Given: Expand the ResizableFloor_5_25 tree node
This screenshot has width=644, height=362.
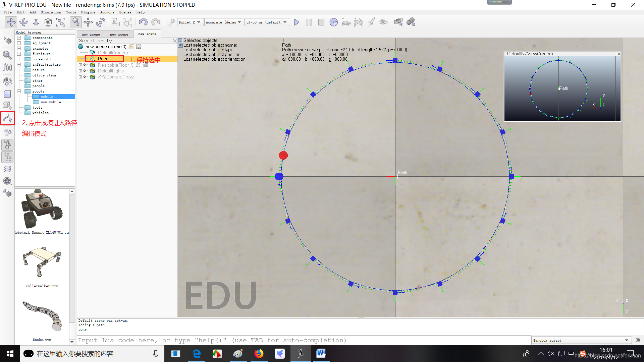Looking at the screenshot, I should pyautogui.click(x=80, y=65).
